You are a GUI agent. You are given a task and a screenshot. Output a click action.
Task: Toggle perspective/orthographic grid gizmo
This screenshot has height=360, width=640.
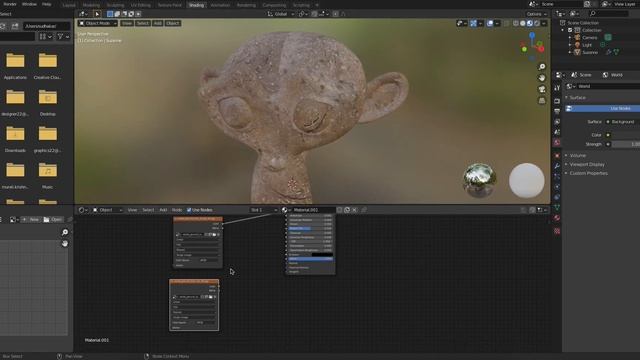tap(542, 100)
